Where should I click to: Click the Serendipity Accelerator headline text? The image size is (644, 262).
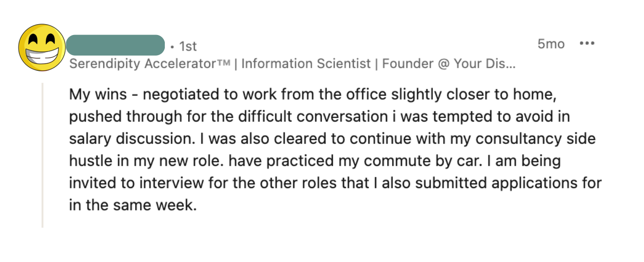click(x=143, y=64)
